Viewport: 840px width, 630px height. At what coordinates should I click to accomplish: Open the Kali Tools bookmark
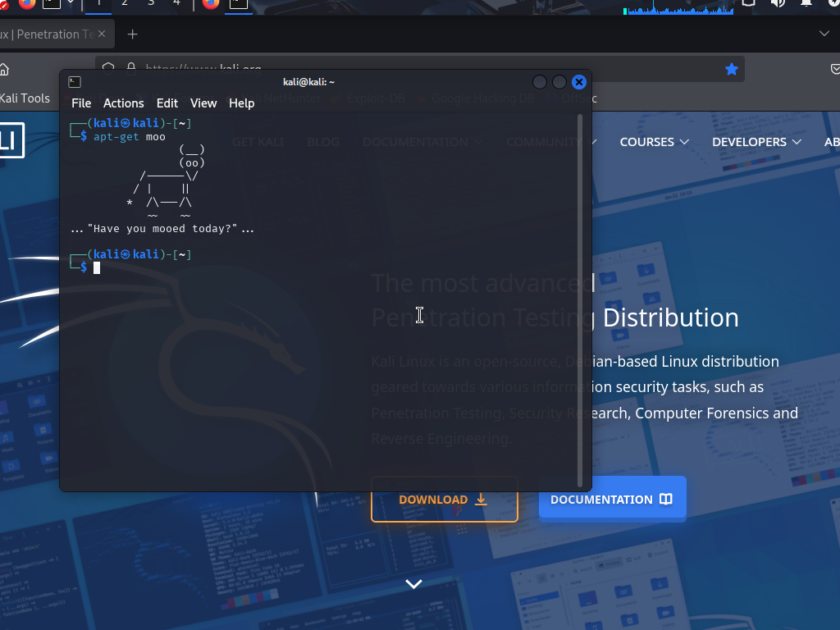coord(25,98)
